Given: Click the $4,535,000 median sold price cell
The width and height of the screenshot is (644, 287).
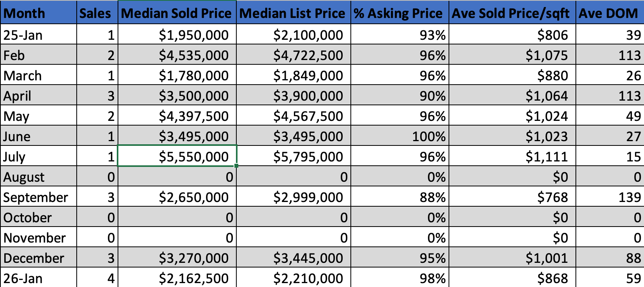Looking at the screenshot, I should (x=177, y=55).
